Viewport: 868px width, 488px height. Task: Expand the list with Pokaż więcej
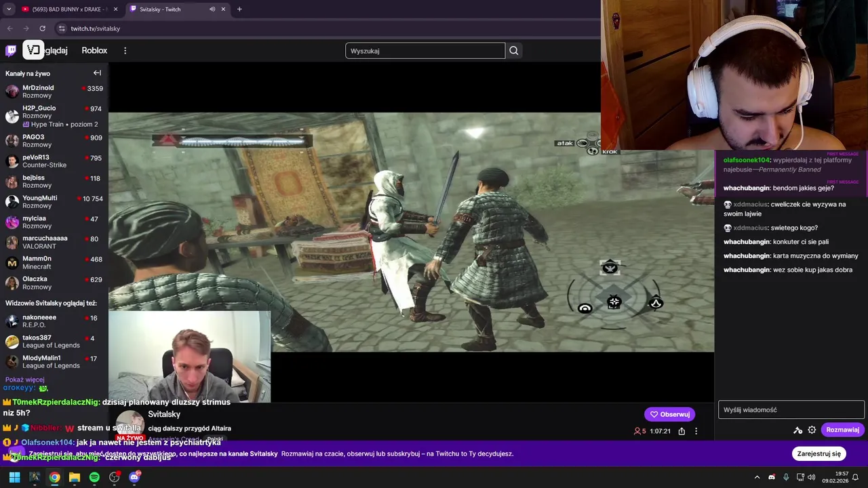click(x=24, y=380)
